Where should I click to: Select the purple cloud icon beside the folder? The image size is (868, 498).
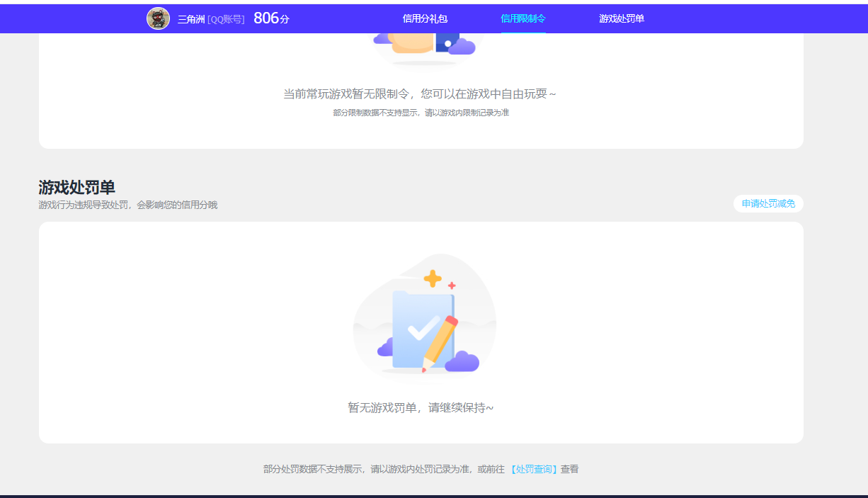coord(463,362)
